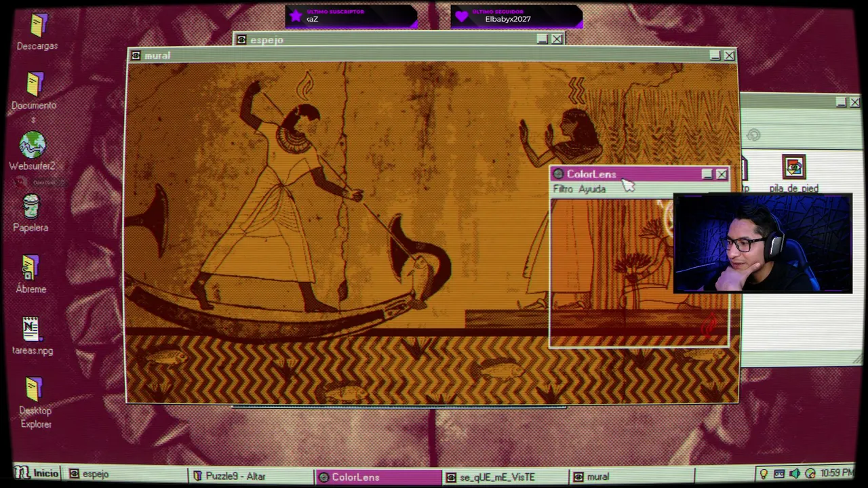
Task: Click the round gauge tray icon
Action: [x=810, y=473]
